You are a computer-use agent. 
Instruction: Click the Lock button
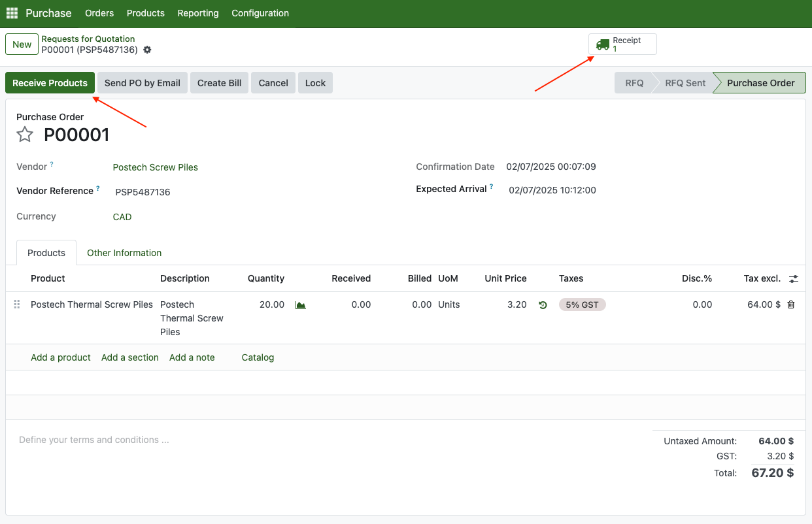coord(315,83)
